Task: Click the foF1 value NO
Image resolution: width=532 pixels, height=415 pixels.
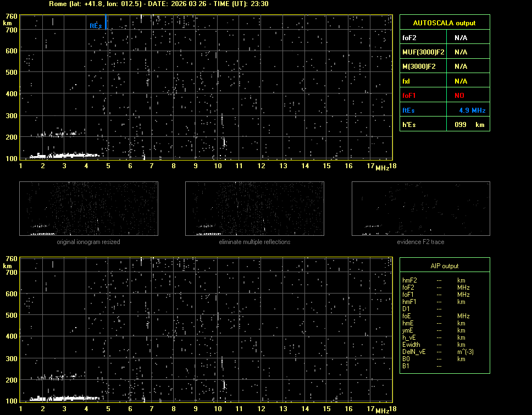Action: (459, 96)
